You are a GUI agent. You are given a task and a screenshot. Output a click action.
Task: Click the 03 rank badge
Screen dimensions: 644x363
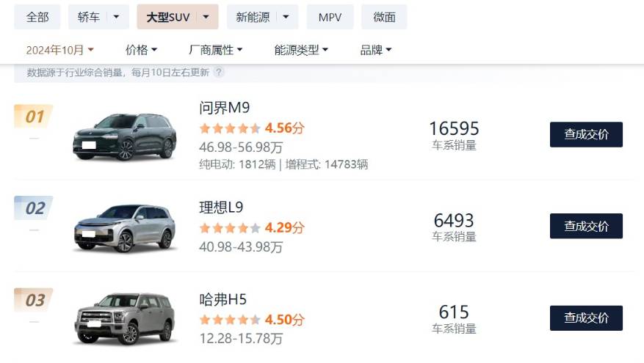click(x=34, y=300)
